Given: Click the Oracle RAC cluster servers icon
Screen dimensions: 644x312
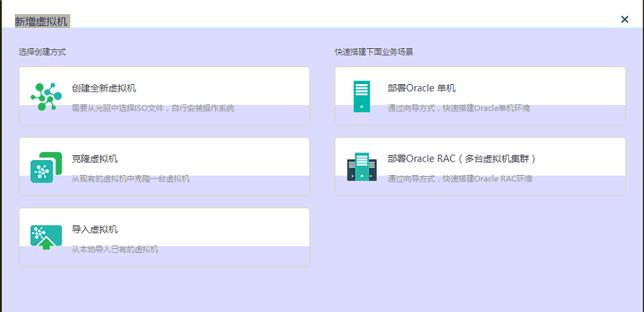Looking at the screenshot, I should click(362, 167).
